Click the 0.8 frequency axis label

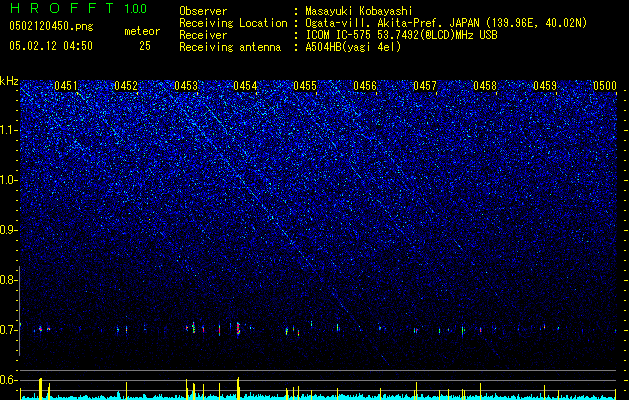click(x=9, y=280)
